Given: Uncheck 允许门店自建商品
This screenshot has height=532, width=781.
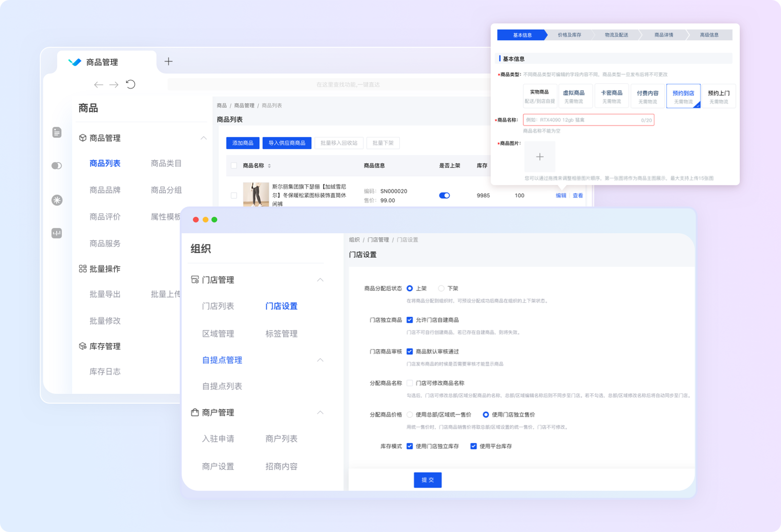Looking at the screenshot, I should tap(410, 320).
